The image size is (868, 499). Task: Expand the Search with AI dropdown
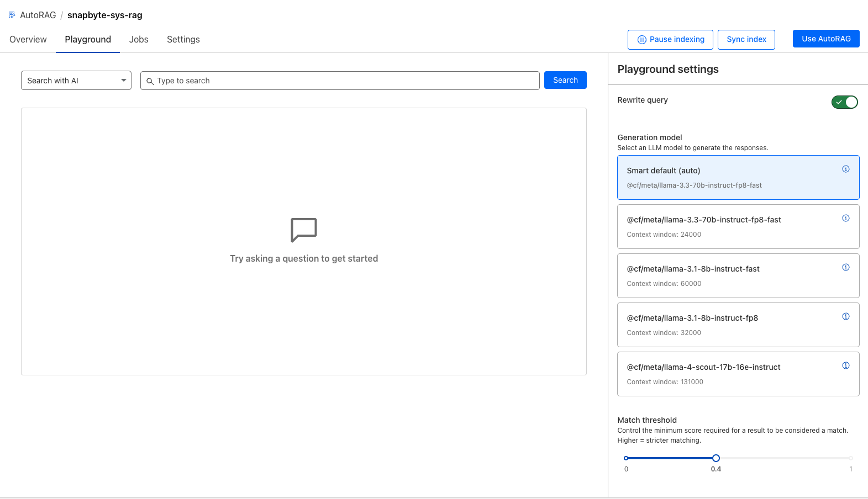coord(76,81)
